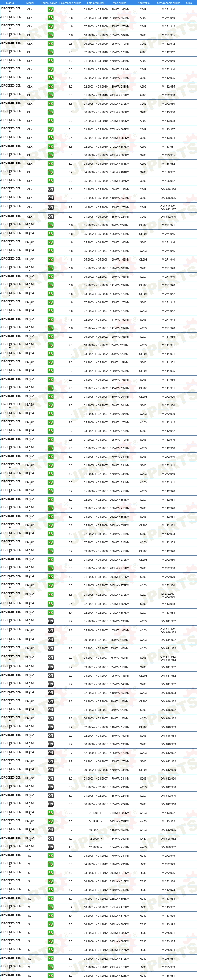Click the Opis column header
The height and width of the screenshot is (980, 197).
pyautogui.click(x=189, y=3)
